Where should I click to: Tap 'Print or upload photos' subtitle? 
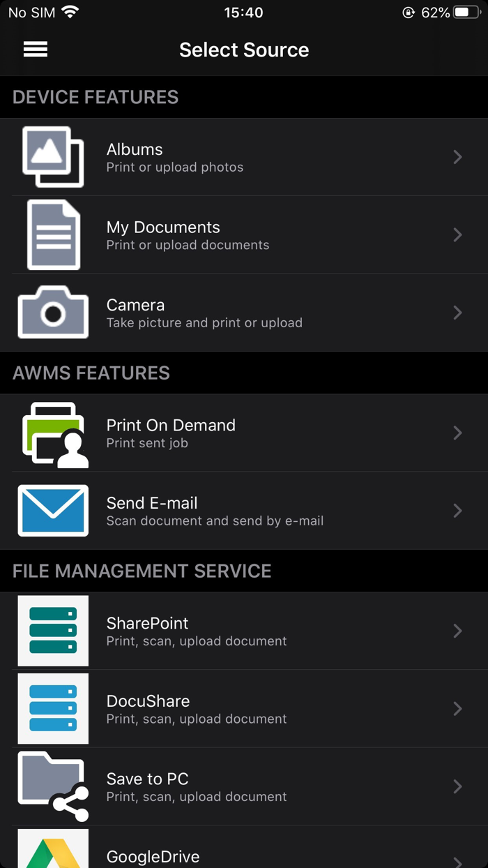[175, 167]
